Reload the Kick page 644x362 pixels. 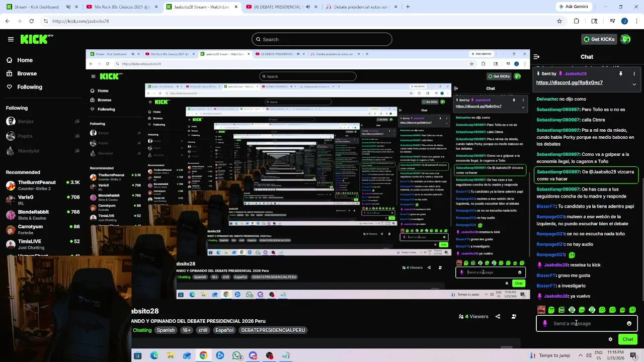[31, 21]
